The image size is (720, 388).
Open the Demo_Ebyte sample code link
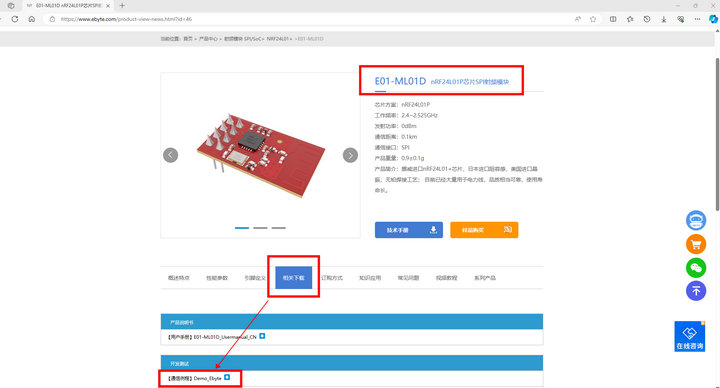[x=194, y=378]
